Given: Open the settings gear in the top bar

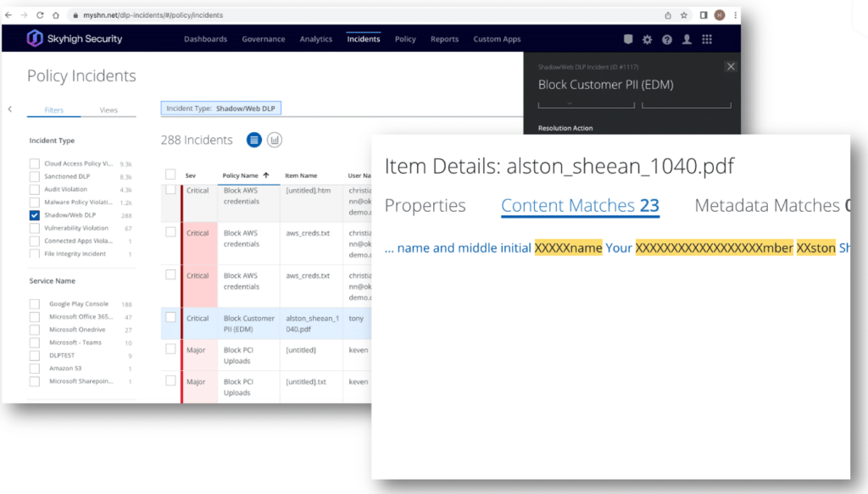Looking at the screenshot, I should [646, 39].
